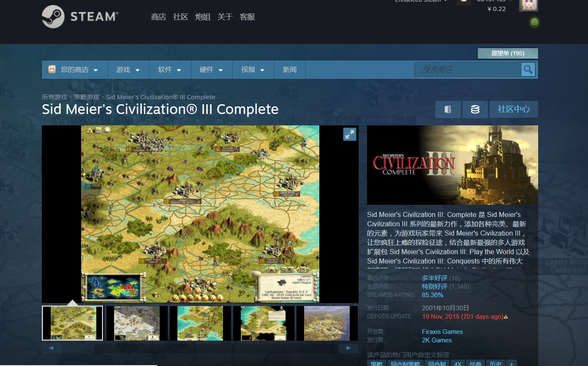Click the 策略游戏 breadcrumb link
The width and height of the screenshot is (588, 366).
(x=87, y=97)
